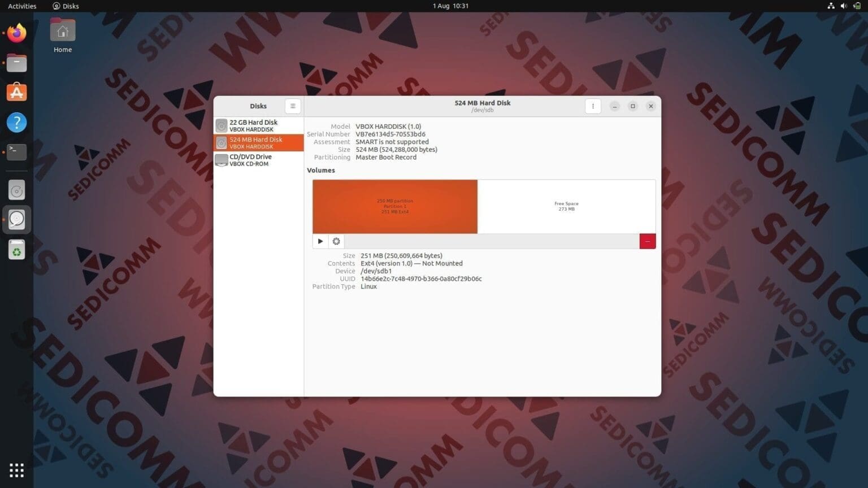Click the optical disc icon in dock
The width and height of the screenshot is (868, 488).
pyautogui.click(x=16, y=190)
